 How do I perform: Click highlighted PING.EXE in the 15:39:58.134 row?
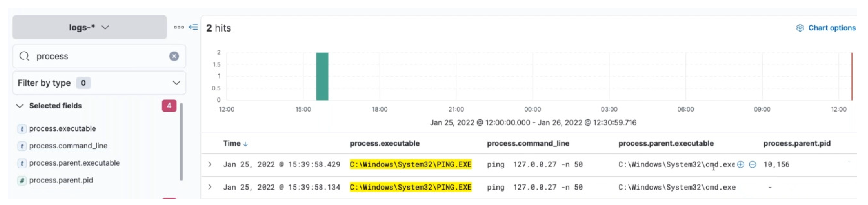click(410, 187)
